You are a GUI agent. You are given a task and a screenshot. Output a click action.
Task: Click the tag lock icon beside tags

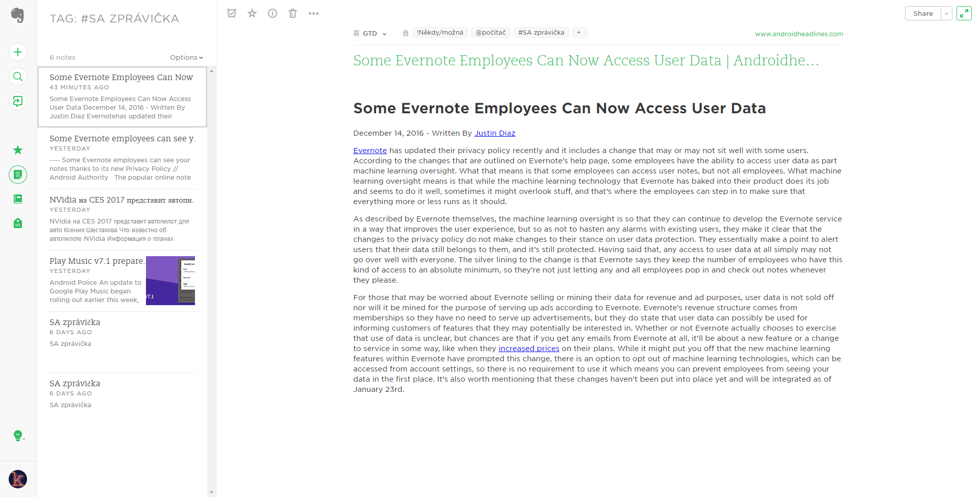[x=406, y=33]
